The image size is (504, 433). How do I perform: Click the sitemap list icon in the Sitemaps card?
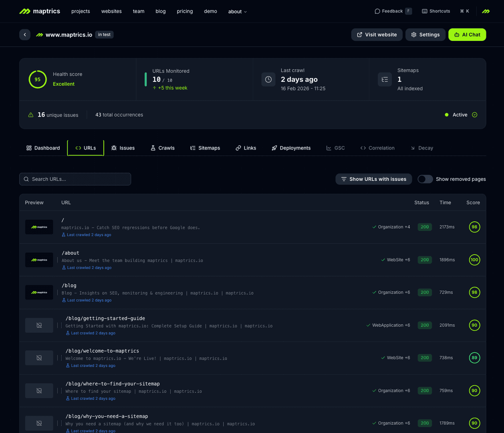[x=385, y=79]
